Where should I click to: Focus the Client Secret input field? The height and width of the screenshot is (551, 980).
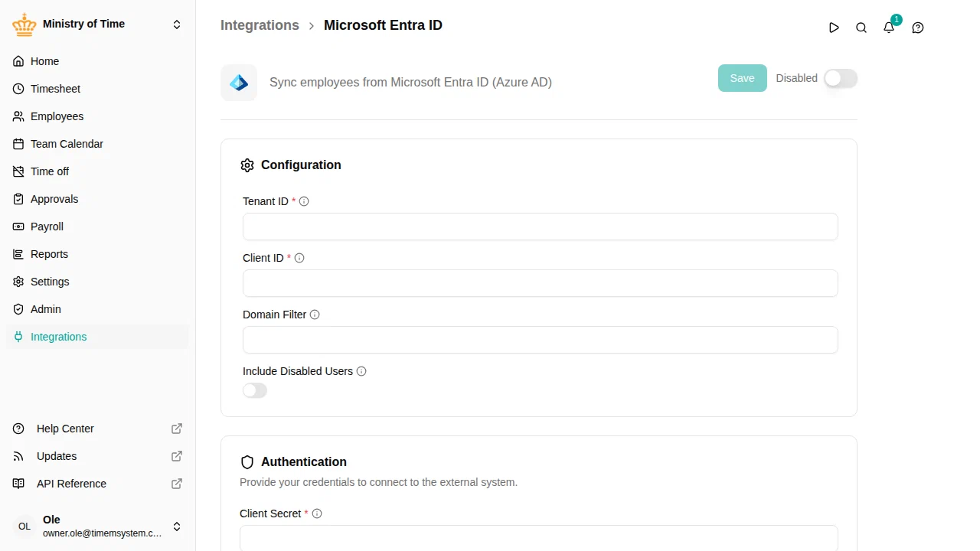(539, 537)
